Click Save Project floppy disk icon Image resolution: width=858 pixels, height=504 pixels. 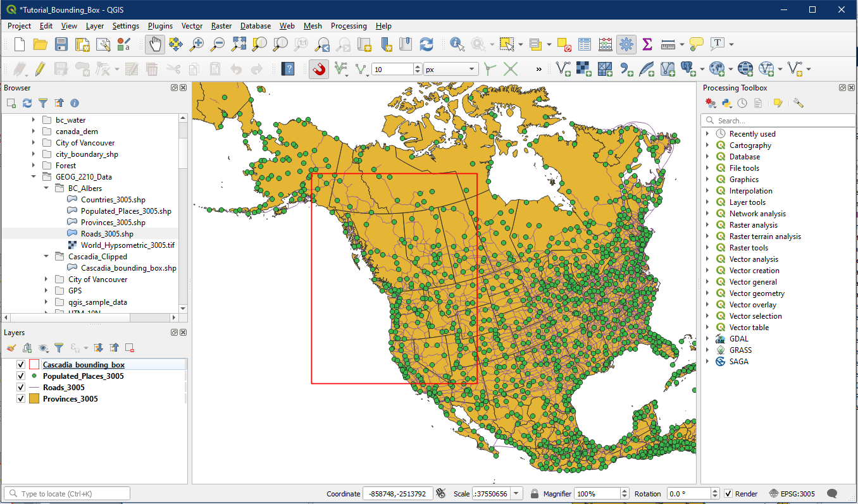click(x=61, y=44)
